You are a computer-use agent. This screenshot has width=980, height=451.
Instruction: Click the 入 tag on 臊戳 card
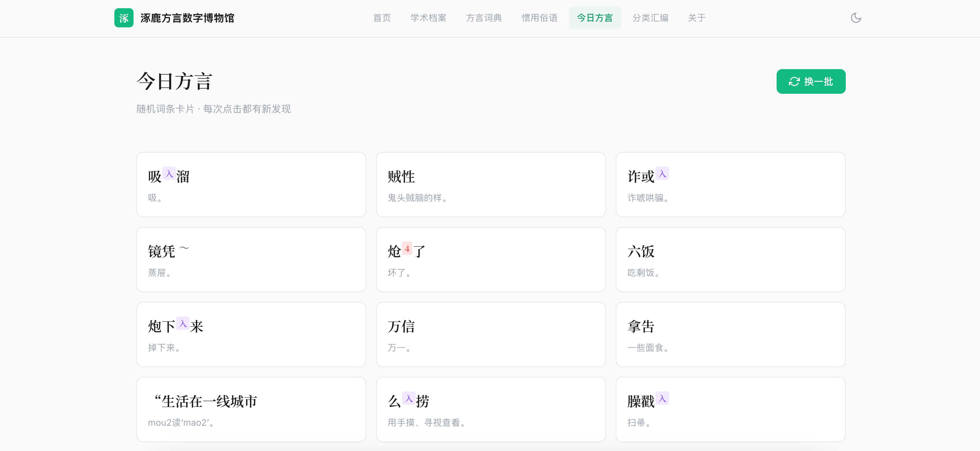tap(662, 398)
